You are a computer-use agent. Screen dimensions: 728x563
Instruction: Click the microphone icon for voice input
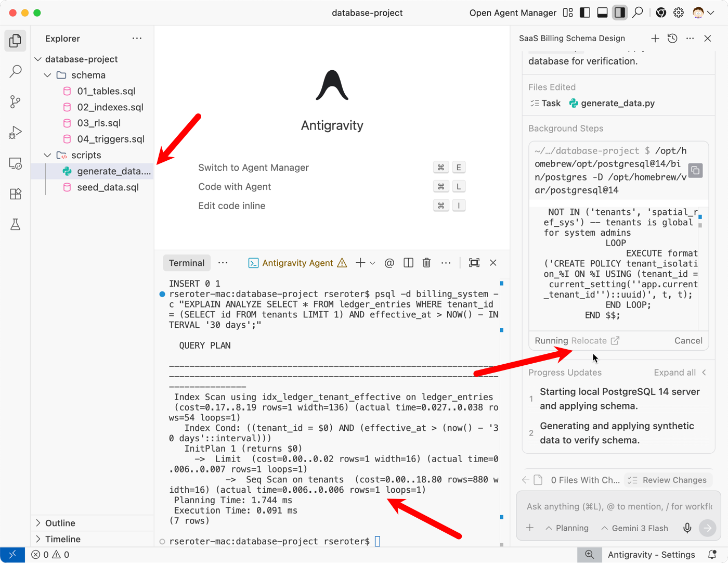coord(687,528)
